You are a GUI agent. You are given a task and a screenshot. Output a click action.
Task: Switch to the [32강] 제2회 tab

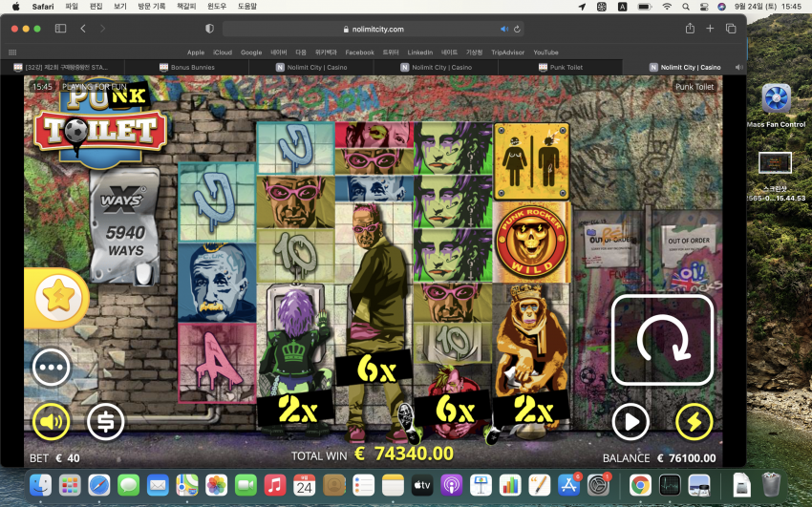[62, 67]
